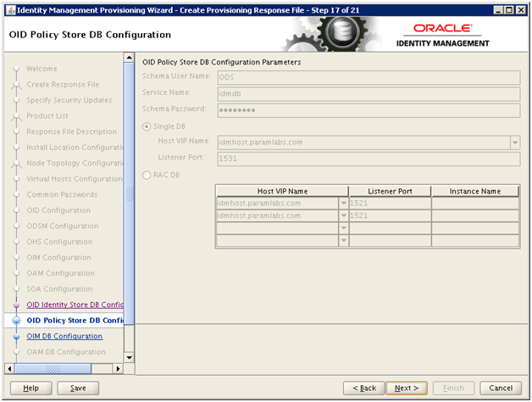The width and height of the screenshot is (532, 402).
Task: Click the Schema Password field
Action: tap(369, 110)
